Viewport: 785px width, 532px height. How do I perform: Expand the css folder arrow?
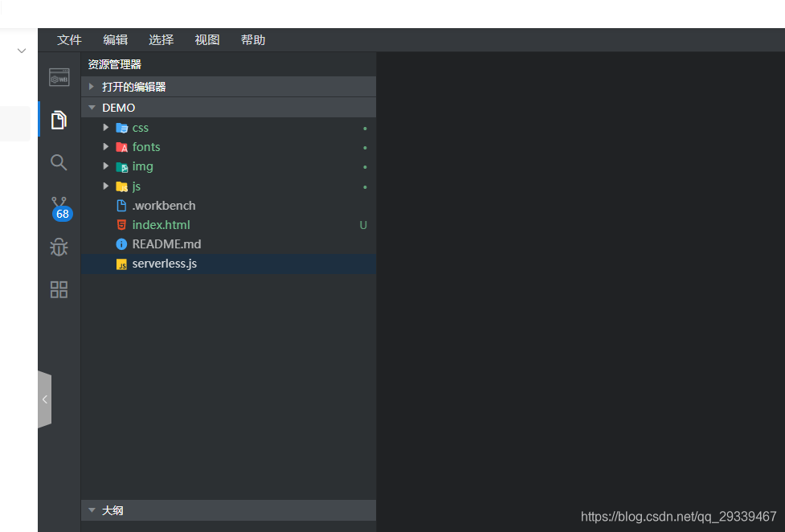tap(105, 127)
